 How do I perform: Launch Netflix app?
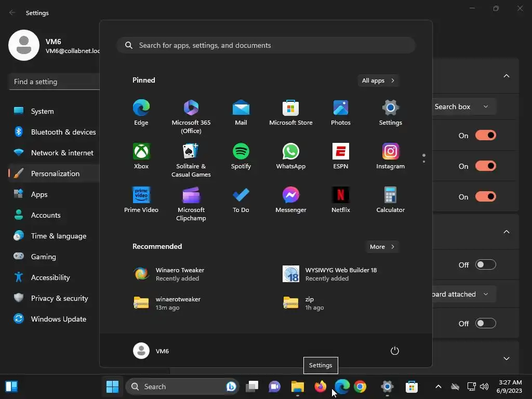click(x=341, y=200)
